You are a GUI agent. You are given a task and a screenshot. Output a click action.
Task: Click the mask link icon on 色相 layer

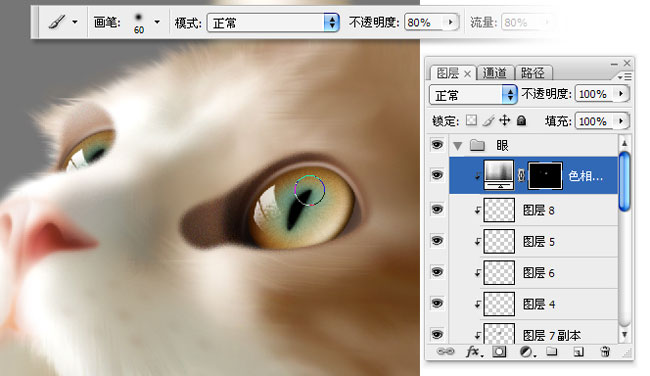point(521,175)
